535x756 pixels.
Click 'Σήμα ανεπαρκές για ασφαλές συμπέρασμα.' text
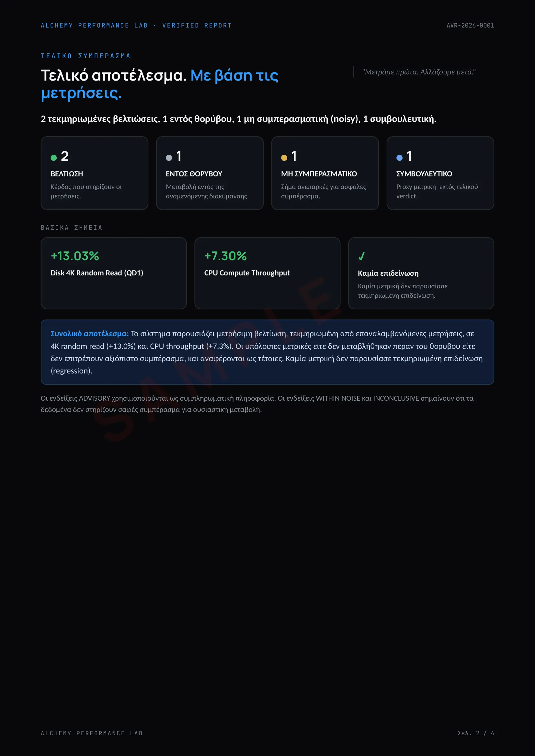324,191
